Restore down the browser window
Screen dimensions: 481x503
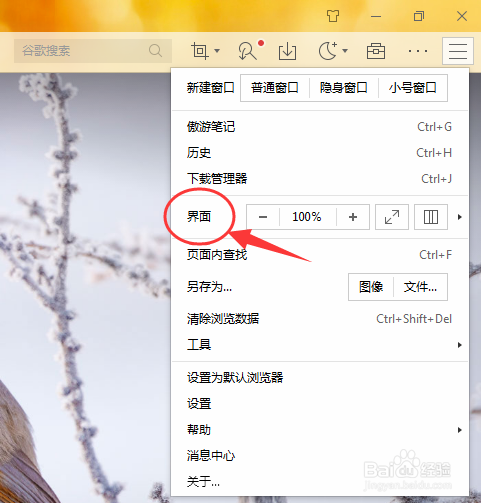click(419, 16)
